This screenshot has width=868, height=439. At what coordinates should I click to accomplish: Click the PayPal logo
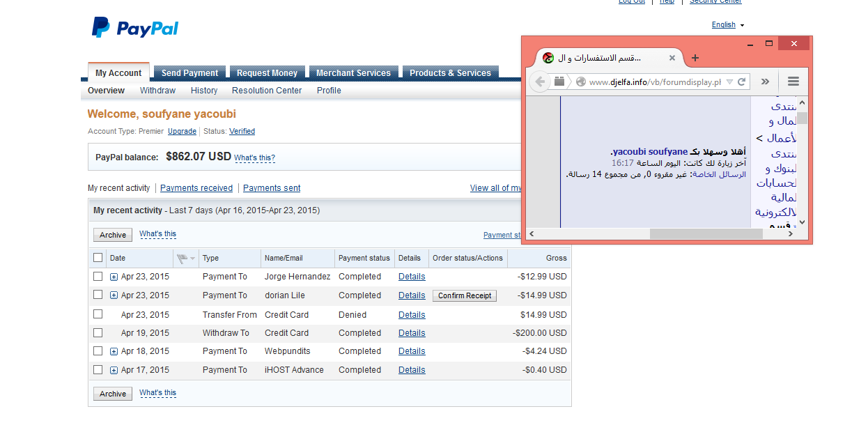click(135, 28)
